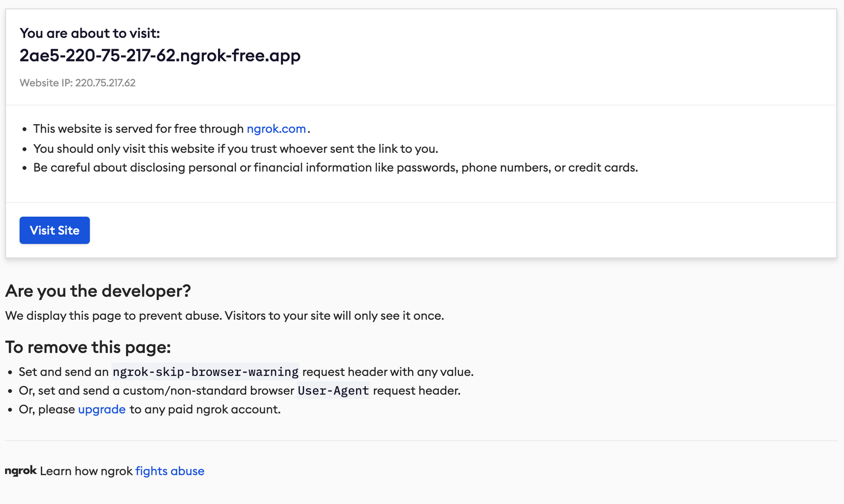Viewport: 844px width, 504px height.
Task: Click the bullet about trusting whoever sent the link
Action: tap(235, 149)
